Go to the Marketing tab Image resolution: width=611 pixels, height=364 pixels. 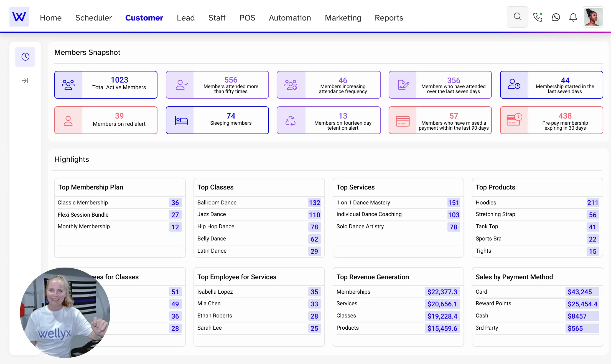[x=343, y=18]
